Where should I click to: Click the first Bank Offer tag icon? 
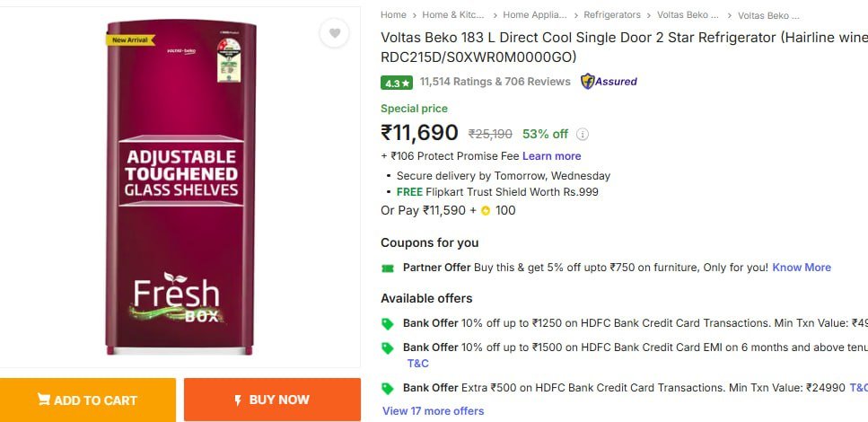pos(388,323)
